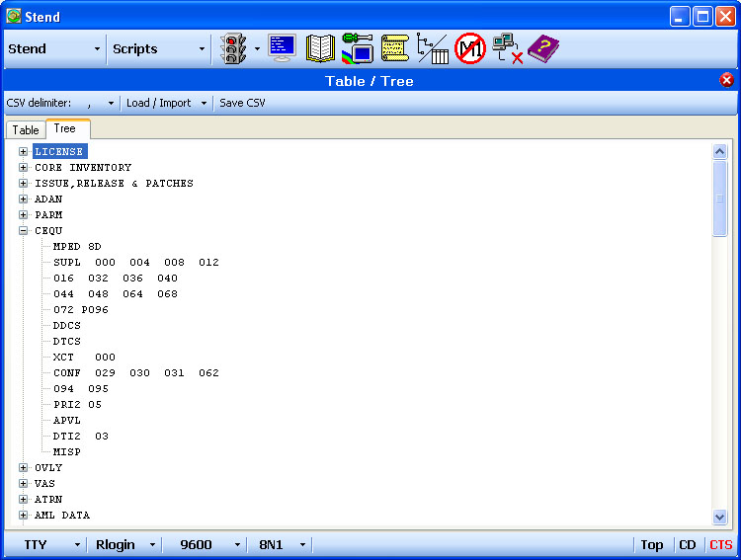Select the APVL row
This screenshot has height=560, width=741.
pyautogui.click(x=66, y=421)
